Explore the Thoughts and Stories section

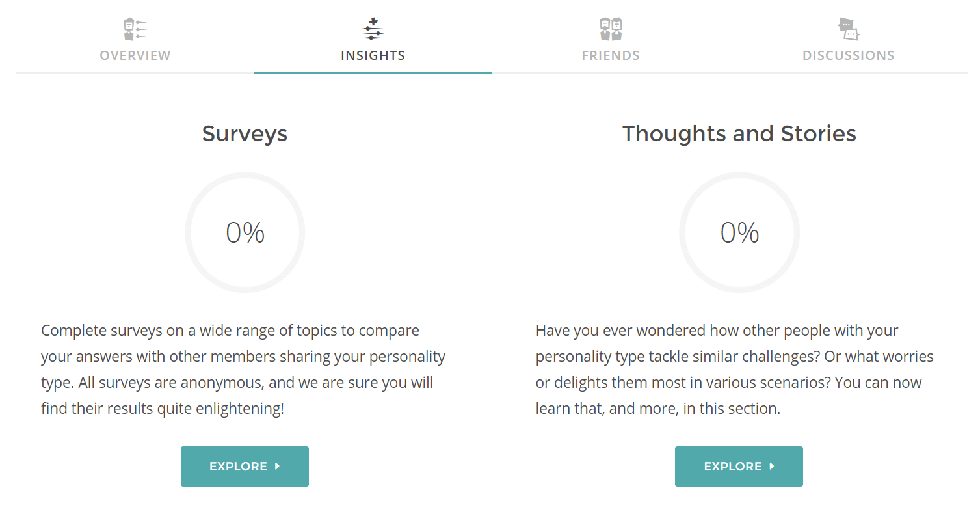pos(739,467)
